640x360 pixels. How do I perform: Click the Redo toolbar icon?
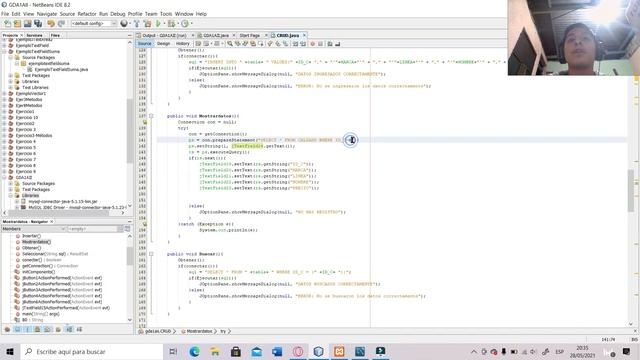point(61,24)
